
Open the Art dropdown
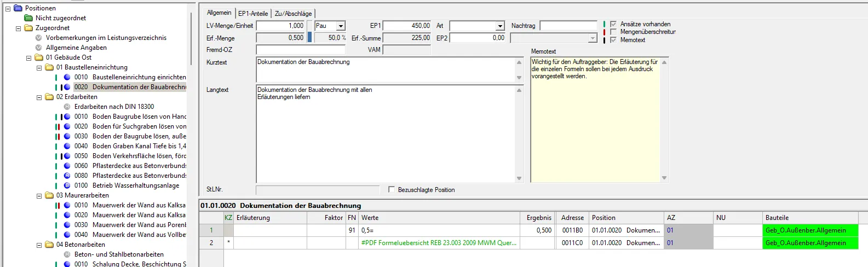pyautogui.click(x=499, y=26)
